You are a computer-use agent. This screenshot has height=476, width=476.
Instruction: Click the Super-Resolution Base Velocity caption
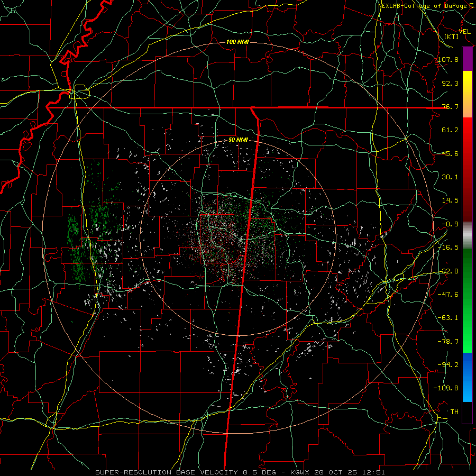click(240, 472)
